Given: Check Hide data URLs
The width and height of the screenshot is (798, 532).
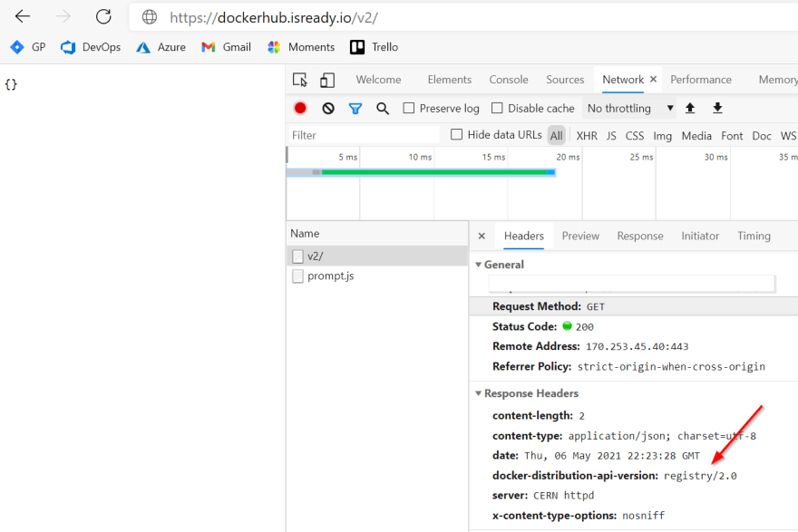Looking at the screenshot, I should click(x=457, y=135).
